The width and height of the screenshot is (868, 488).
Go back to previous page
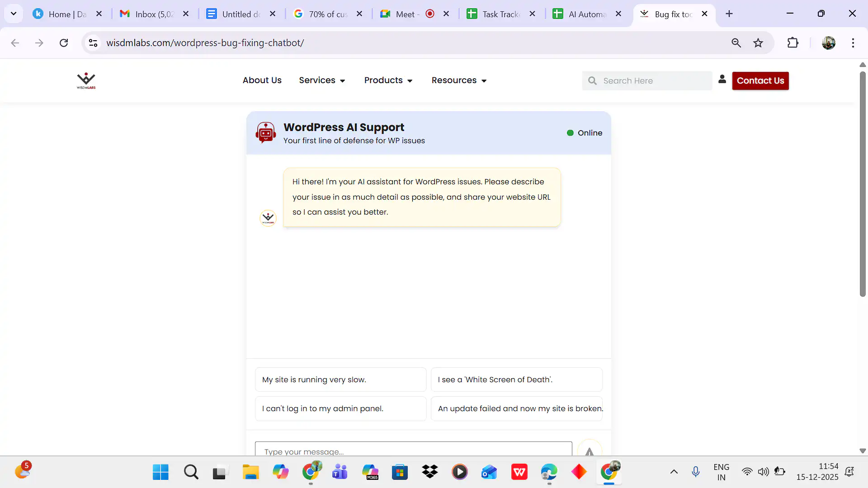point(15,43)
